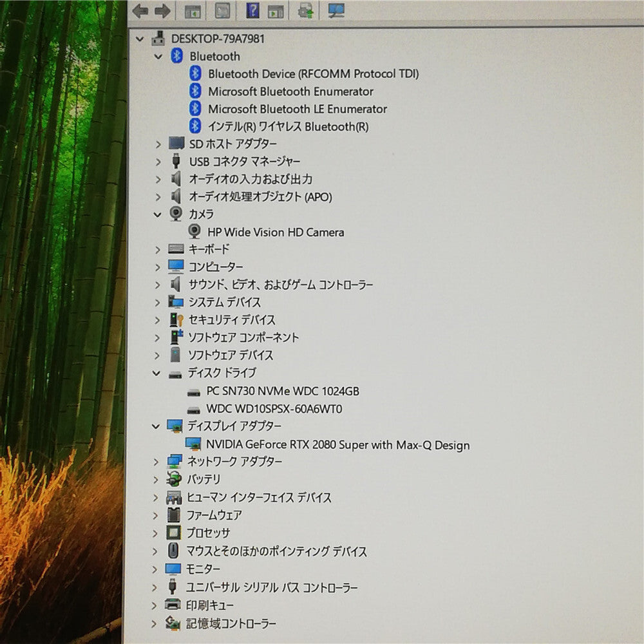Click WDC WD10SPSX drive icon
The width and height of the screenshot is (644, 644).
click(x=193, y=410)
